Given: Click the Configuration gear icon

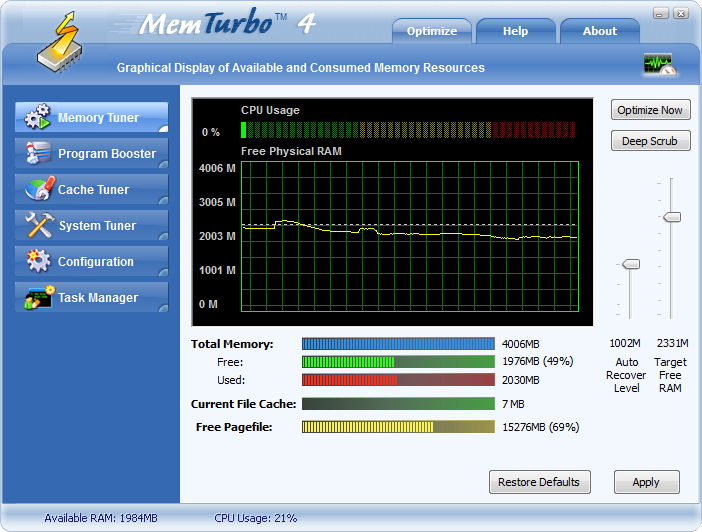Looking at the screenshot, I should (39, 261).
